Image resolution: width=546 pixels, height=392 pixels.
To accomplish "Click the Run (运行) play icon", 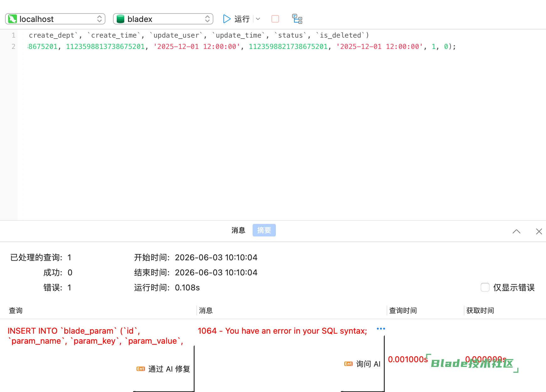I will [x=227, y=19].
